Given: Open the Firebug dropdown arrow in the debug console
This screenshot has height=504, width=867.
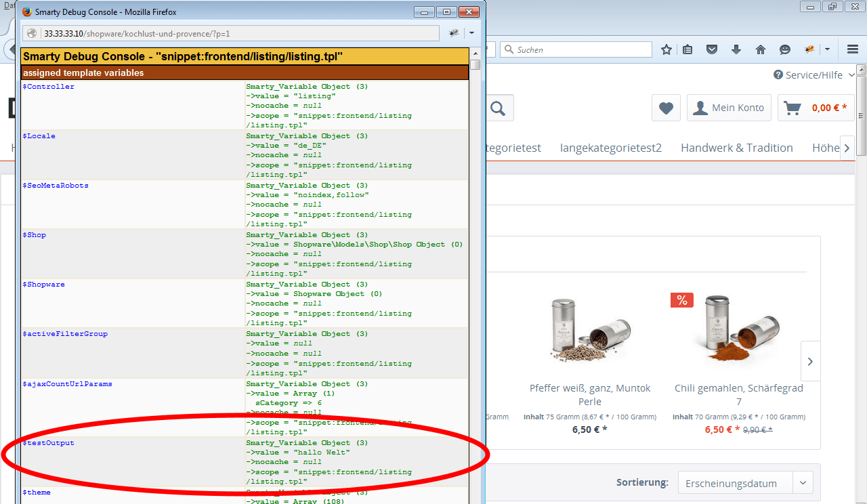Looking at the screenshot, I should (471, 32).
